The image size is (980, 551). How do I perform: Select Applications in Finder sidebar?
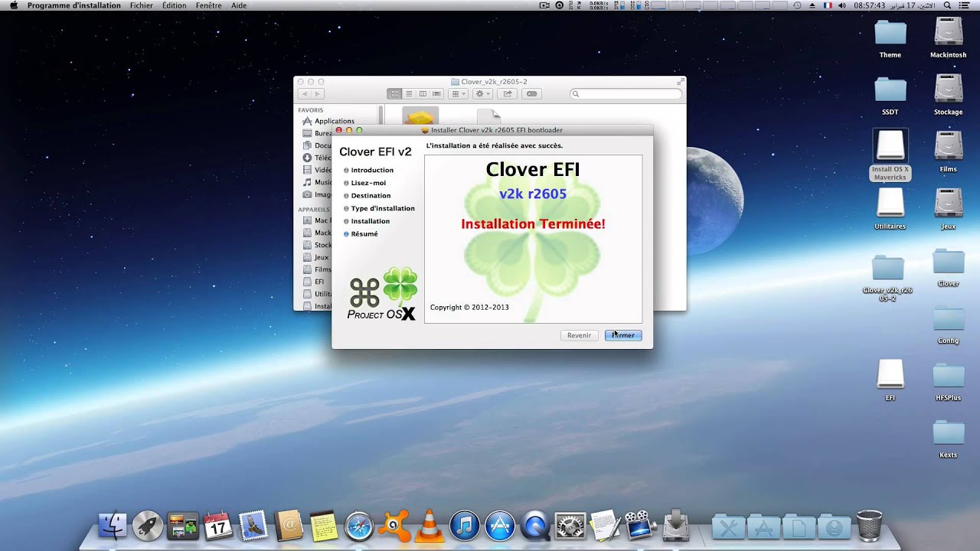coord(335,121)
